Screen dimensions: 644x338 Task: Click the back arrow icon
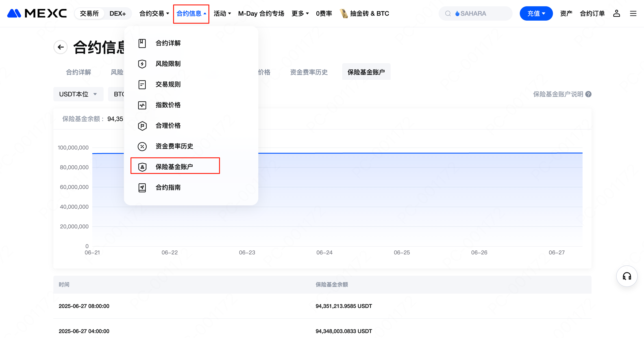(61, 47)
